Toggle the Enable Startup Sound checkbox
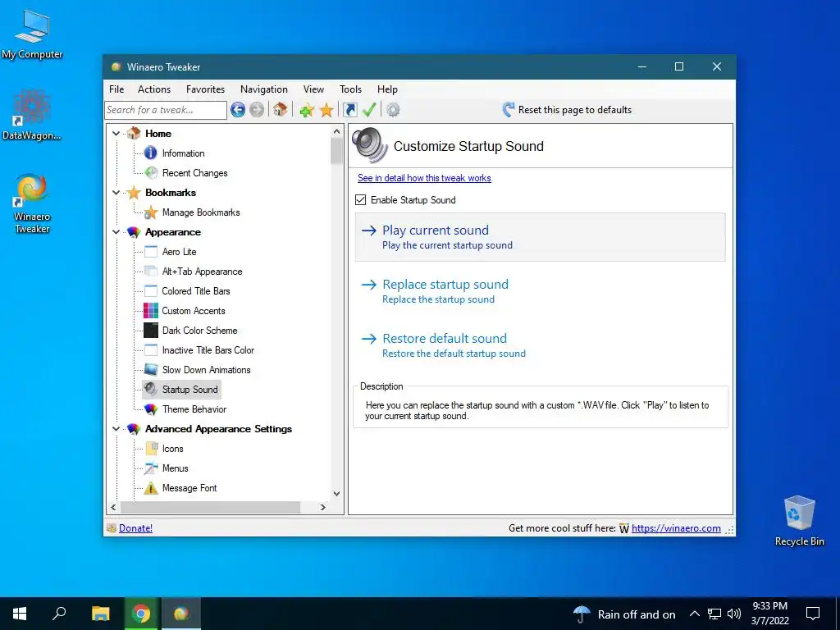 (361, 200)
